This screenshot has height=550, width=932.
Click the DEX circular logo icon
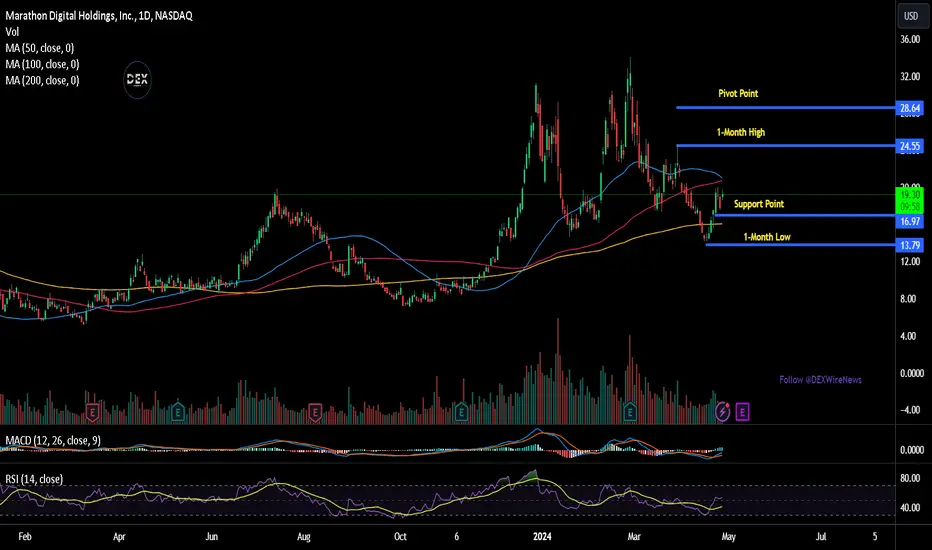pyautogui.click(x=137, y=80)
